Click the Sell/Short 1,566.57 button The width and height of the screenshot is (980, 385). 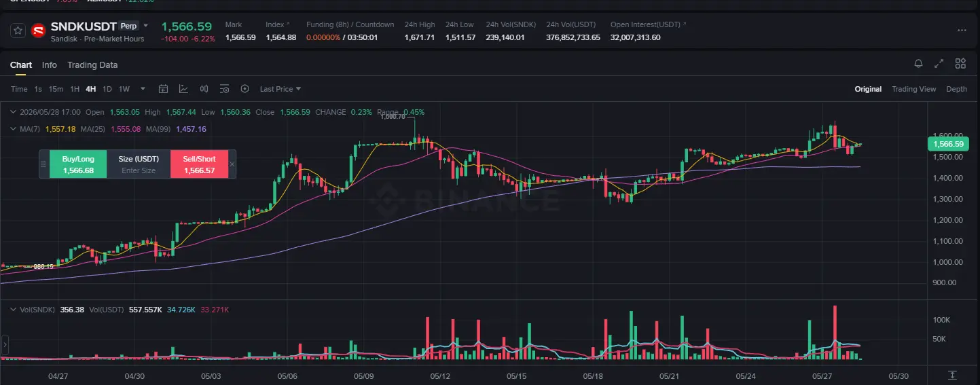point(199,164)
